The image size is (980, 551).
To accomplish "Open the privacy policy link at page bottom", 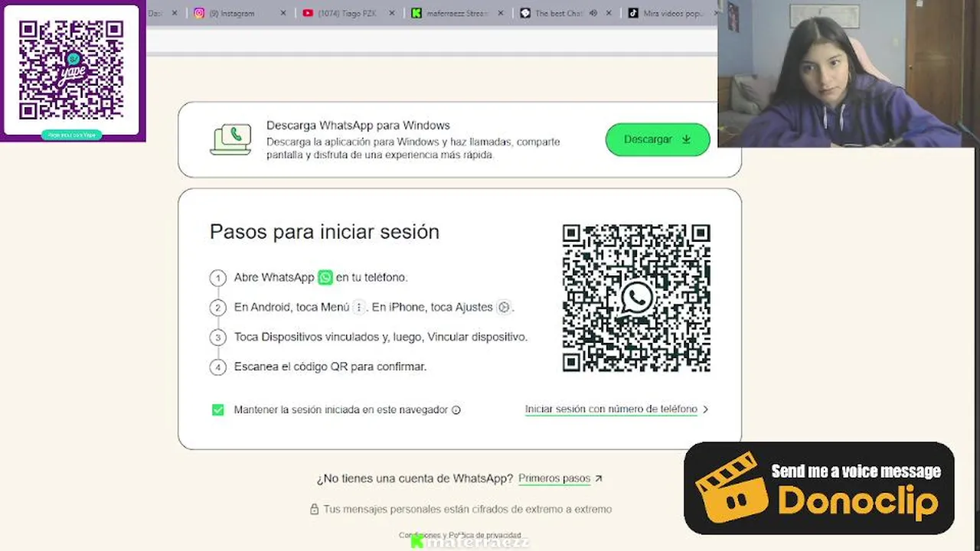I will 485,536.
